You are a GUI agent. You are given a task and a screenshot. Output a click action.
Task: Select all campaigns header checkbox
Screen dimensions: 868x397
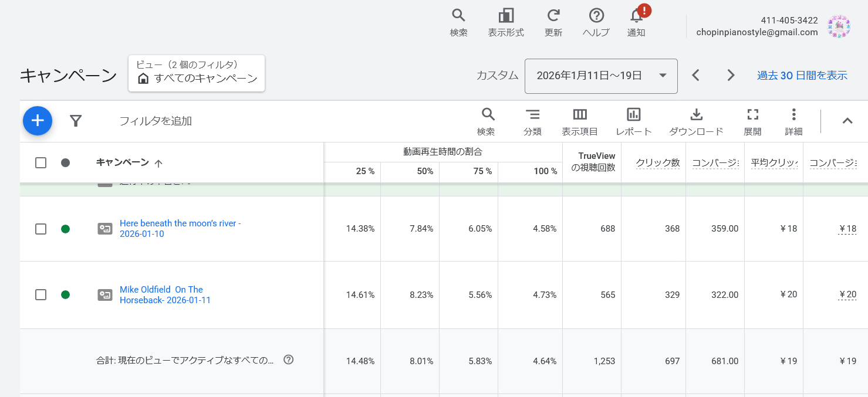pos(40,162)
